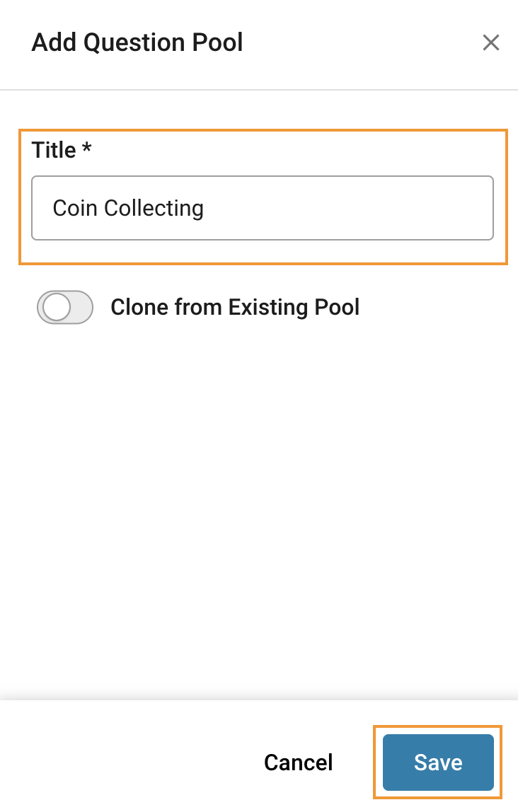Image resolution: width=518 pixels, height=812 pixels.
Task: Click the white knob of the clone toggle
Action: pos(56,308)
